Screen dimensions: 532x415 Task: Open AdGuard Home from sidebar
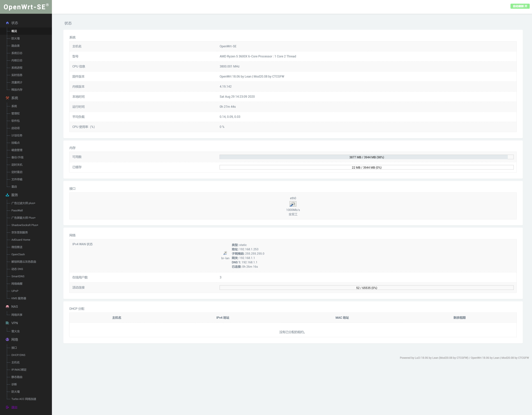point(21,240)
